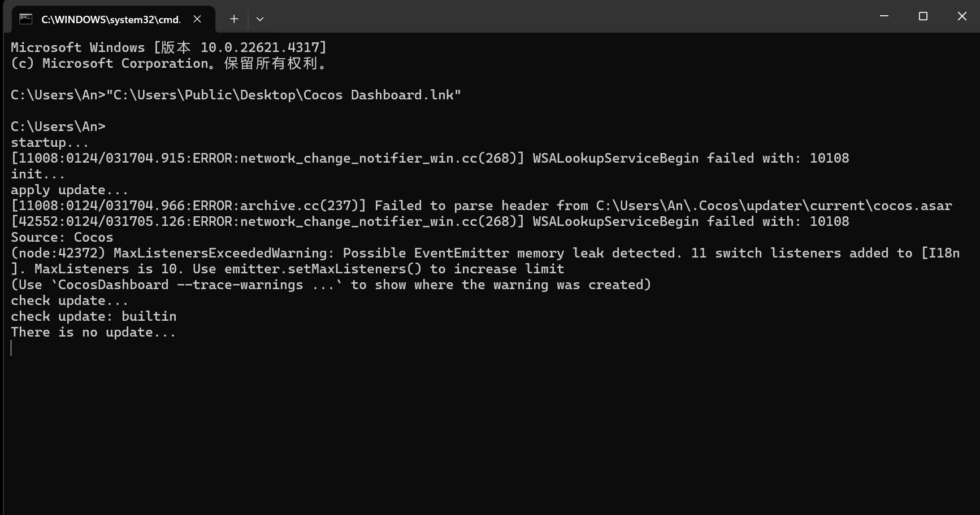980x515 pixels.
Task: Maximize the terminal window
Action: point(923,16)
